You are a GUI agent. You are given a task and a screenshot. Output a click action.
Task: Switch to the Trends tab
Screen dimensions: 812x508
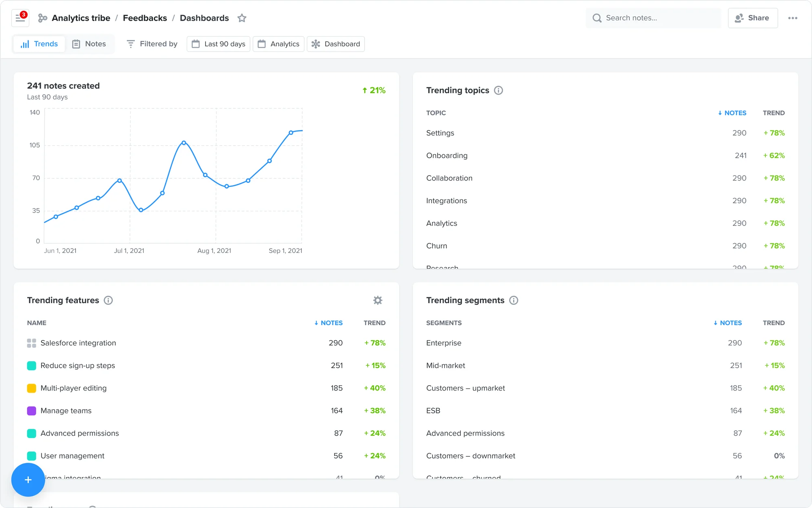[x=39, y=44]
